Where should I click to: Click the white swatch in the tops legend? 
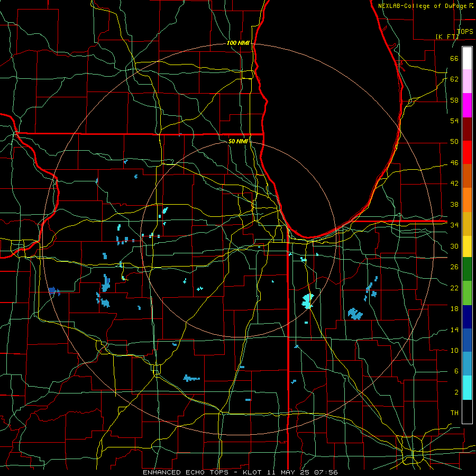[467, 58]
